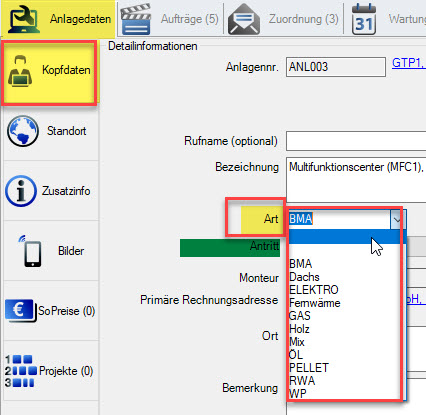The width and height of the screenshot is (426, 415).
Task: Click the Bezeichnung text box
Action: [356, 180]
